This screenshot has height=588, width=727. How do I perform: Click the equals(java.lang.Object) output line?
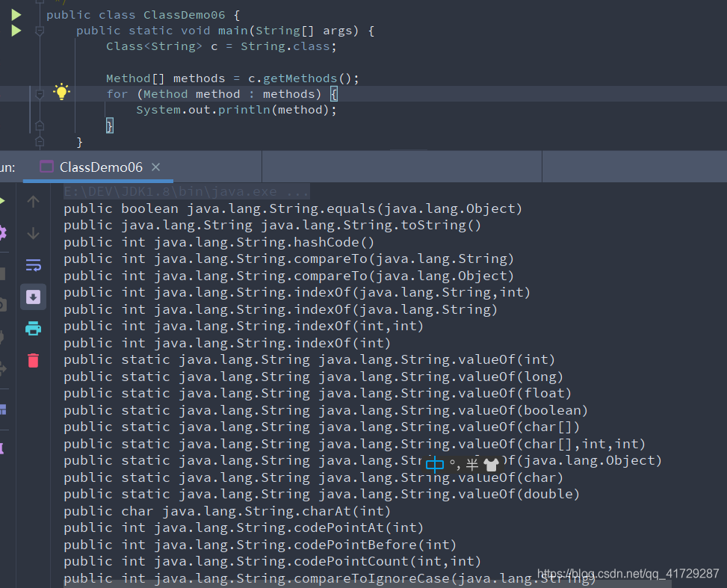point(293,208)
